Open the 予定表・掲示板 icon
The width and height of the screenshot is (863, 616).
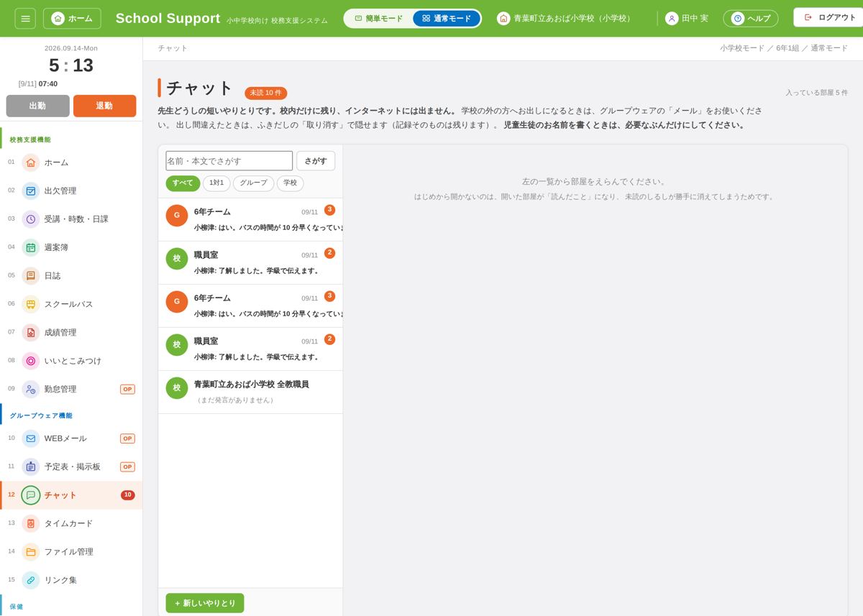(x=31, y=467)
